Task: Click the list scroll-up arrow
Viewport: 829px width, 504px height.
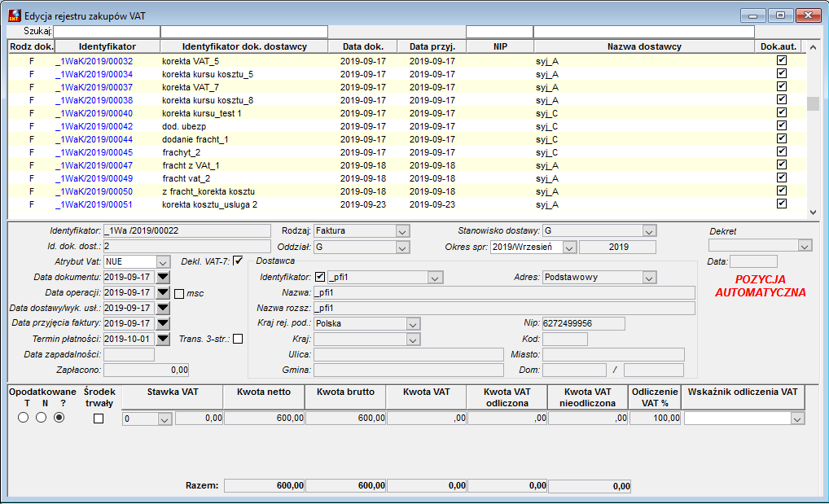Action: (x=813, y=47)
